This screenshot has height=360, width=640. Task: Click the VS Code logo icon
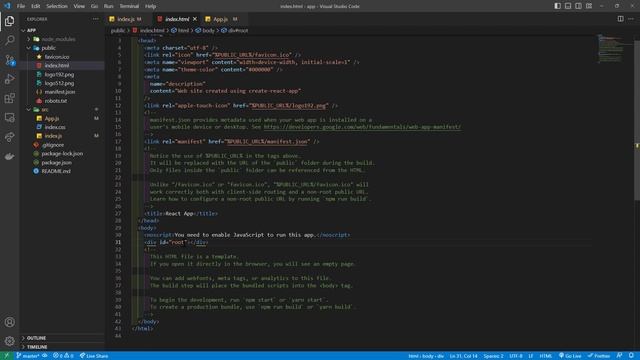pyautogui.click(x=7, y=6)
